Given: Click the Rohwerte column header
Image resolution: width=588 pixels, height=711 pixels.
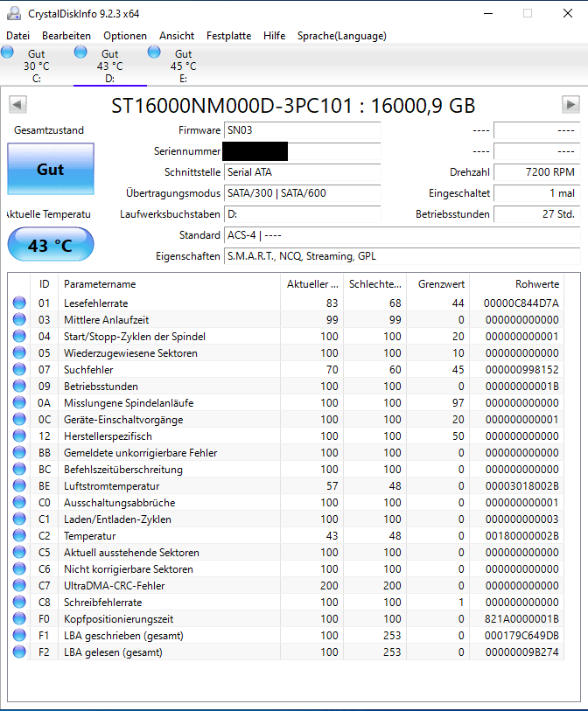Looking at the screenshot, I should click(x=517, y=284).
